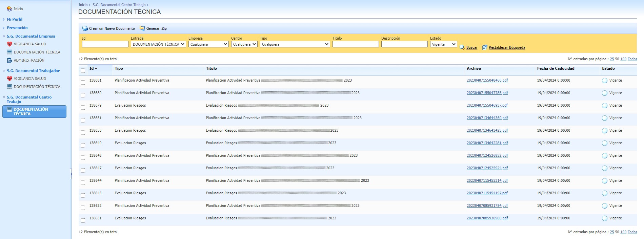Tick the select-all checkbox in table header
Viewport: 644px width, 239px height.
(83, 71)
